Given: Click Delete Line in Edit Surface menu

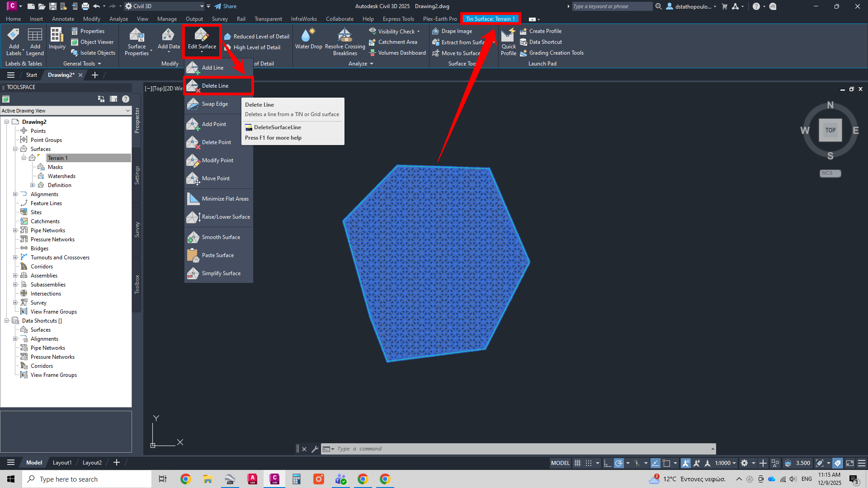Looking at the screenshot, I should click(x=215, y=86).
